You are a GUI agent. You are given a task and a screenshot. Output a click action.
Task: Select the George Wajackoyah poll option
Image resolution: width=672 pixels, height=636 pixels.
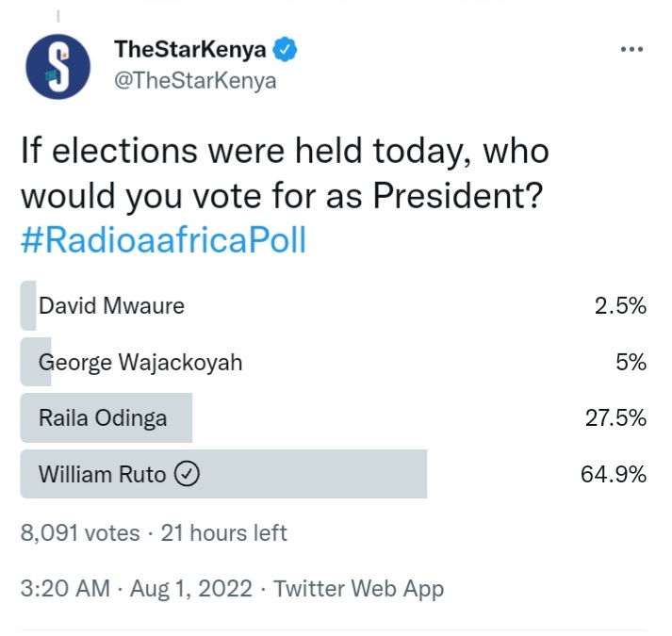[x=333, y=362]
